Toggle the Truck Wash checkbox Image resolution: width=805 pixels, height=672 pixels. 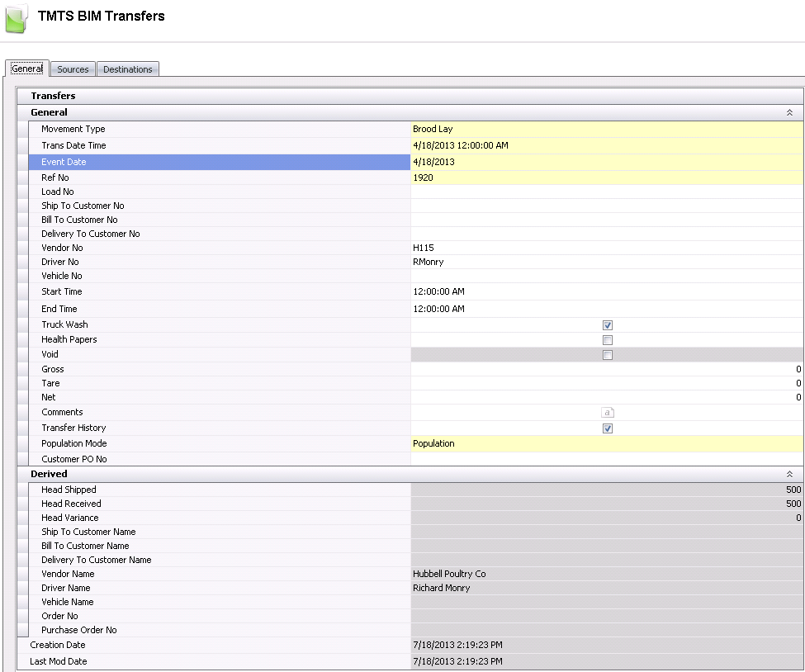(608, 325)
